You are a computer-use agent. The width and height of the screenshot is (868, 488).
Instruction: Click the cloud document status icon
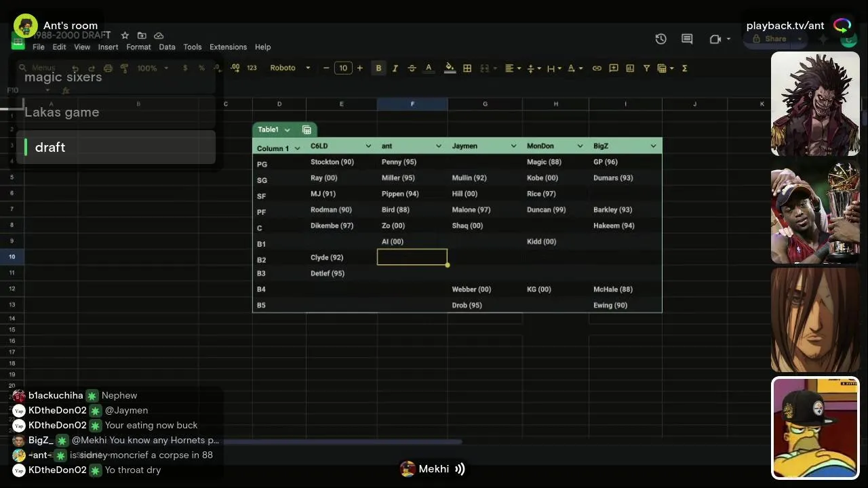click(159, 35)
